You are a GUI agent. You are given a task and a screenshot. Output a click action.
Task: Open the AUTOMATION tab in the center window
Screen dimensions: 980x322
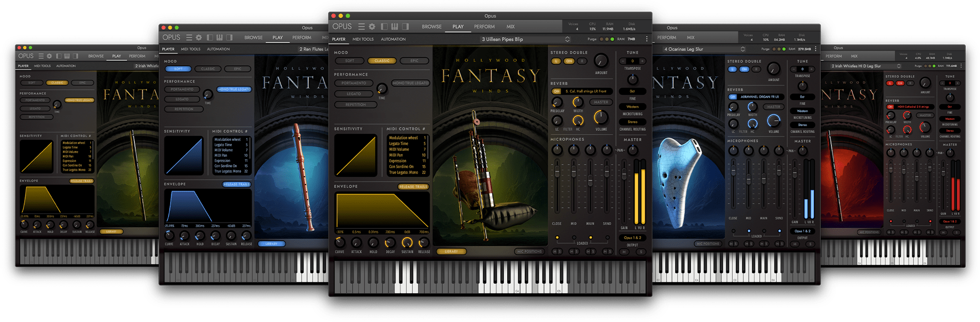(x=393, y=39)
